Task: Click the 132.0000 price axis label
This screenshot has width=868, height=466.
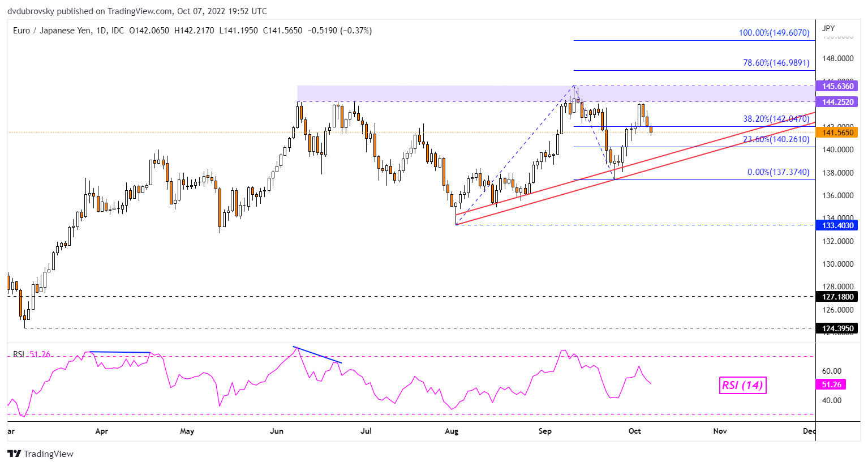Action: [x=838, y=241]
